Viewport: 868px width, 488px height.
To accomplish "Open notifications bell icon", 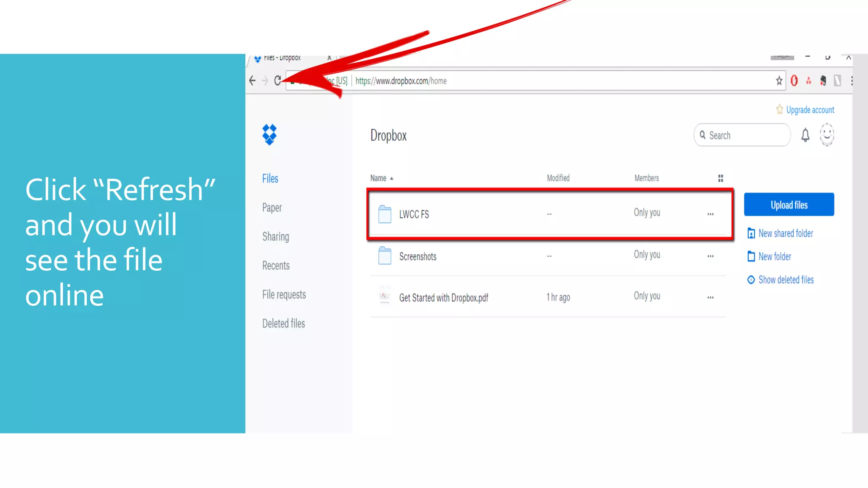I will (805, 135).
